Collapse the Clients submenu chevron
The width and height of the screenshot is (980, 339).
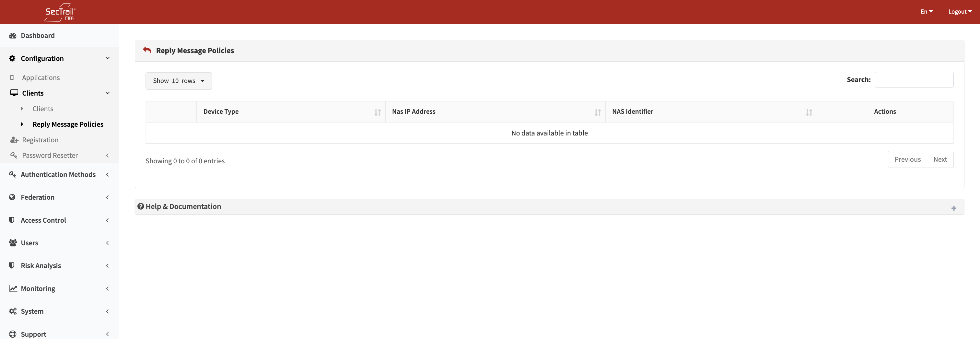[x=107, y=93]
